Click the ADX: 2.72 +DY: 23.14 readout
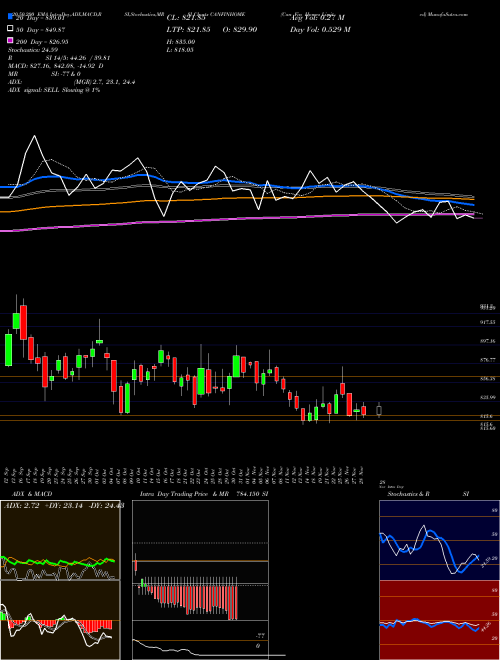The image size is (500, 660). click(x=64, y=506)
